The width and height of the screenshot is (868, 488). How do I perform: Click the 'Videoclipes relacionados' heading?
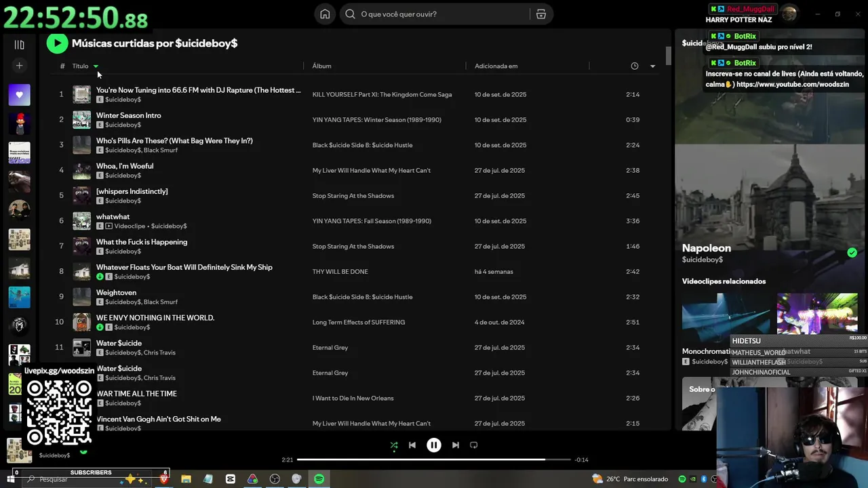[724, 281]
